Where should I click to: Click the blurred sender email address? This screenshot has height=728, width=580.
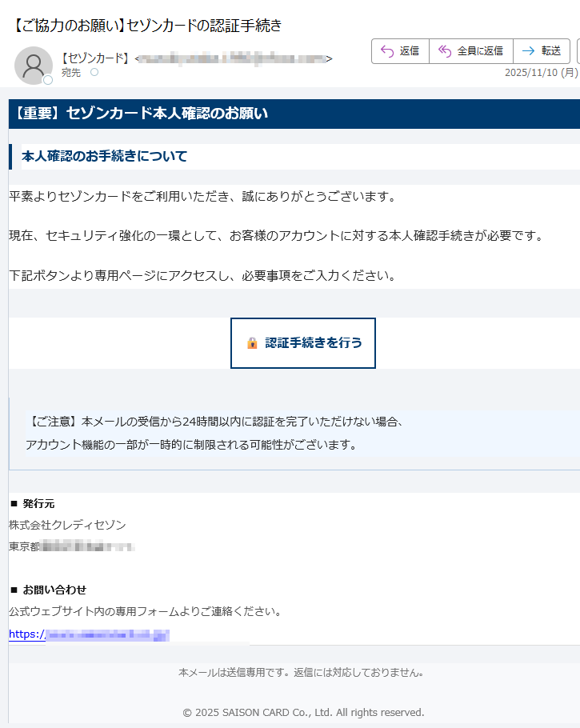click(234, 58)
